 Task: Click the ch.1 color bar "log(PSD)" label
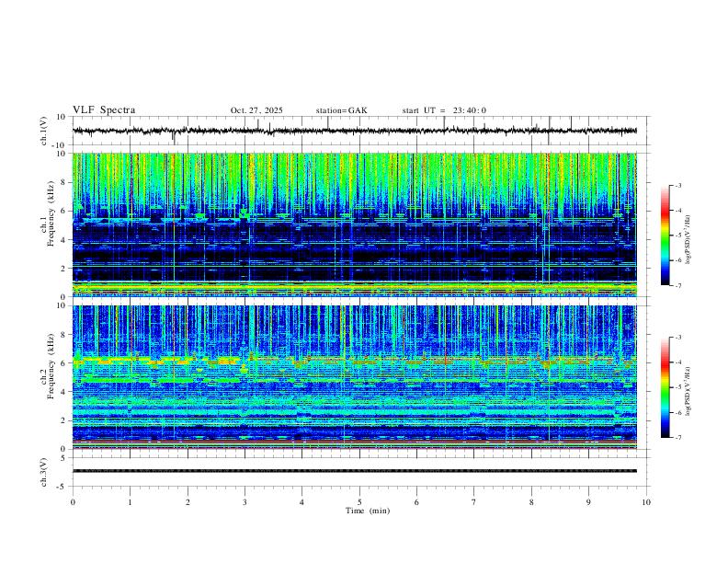click(689, 240)
